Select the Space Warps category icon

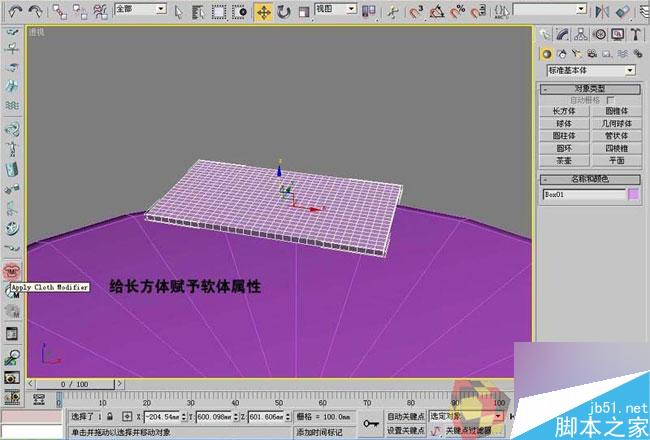[622, 53]
